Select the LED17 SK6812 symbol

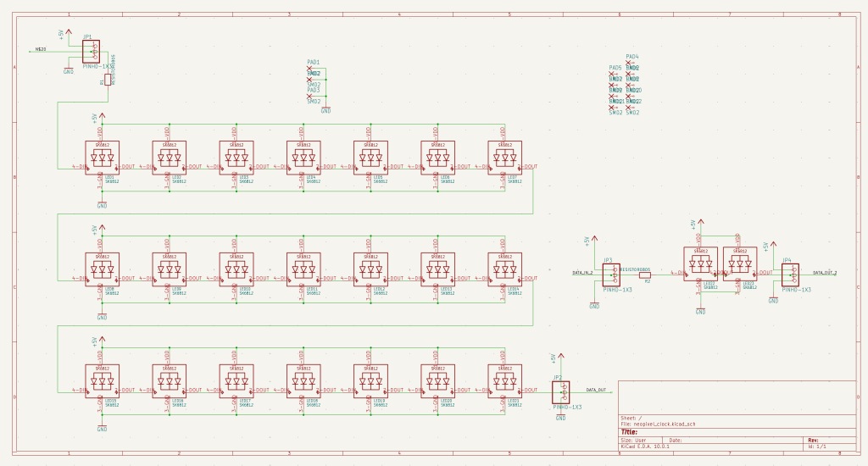pos(236,382)
